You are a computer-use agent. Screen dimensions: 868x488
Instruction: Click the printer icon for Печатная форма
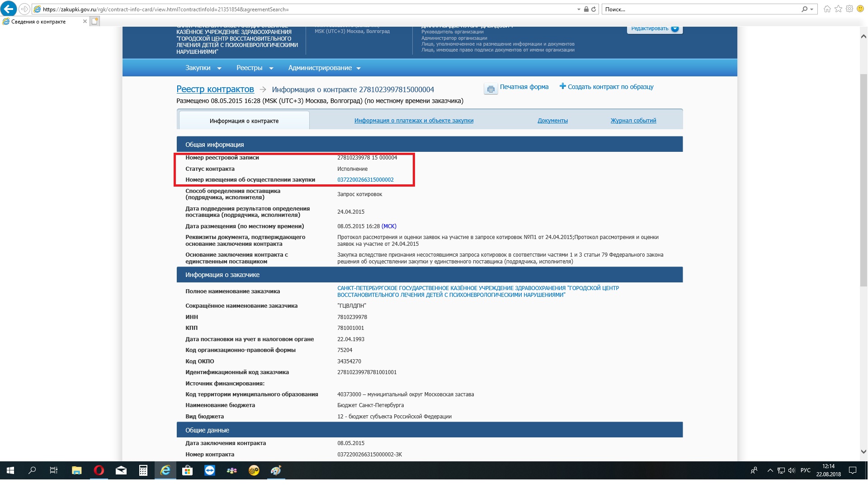point(491,89)
